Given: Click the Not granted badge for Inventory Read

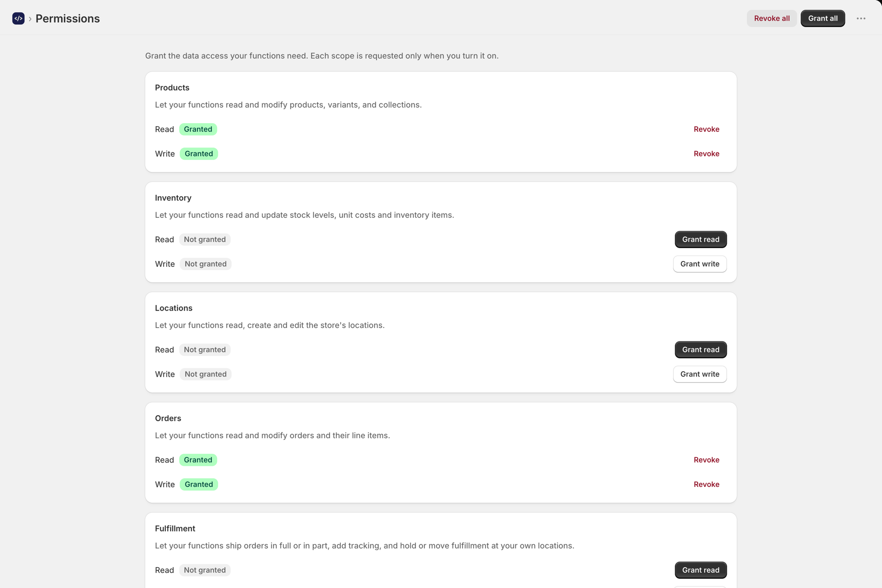Looking at the screenshot, I should click(x=205, y=239).
